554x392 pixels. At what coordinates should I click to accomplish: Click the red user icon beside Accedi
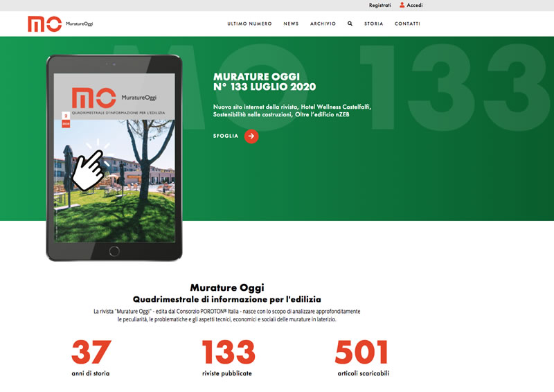[402, 5]
